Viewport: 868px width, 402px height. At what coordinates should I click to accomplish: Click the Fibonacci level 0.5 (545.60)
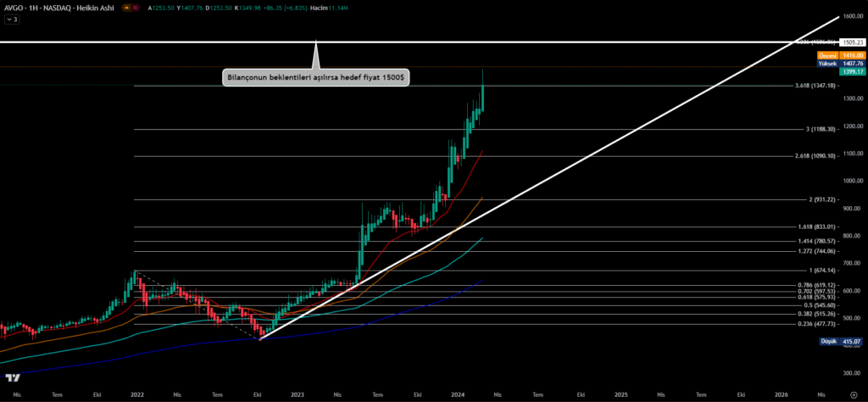821,305
